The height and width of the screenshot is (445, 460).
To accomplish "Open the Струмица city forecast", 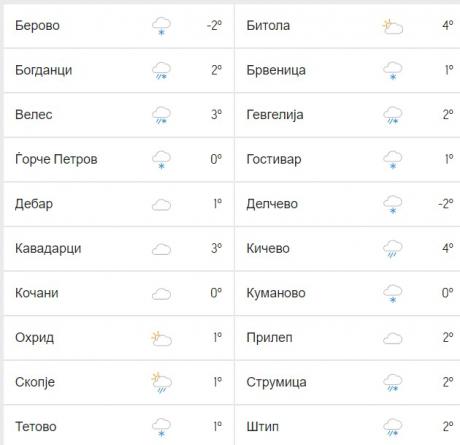I will (276, 382).
